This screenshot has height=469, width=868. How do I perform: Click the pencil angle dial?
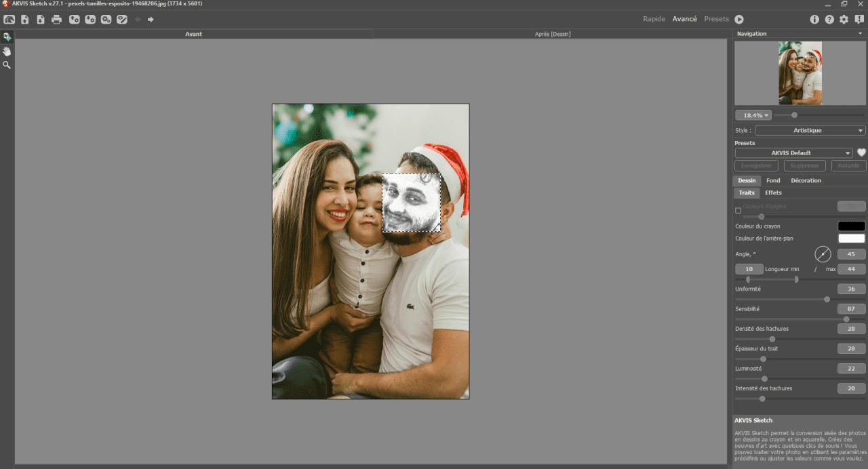pyautogui.click(x=823, y=254)
